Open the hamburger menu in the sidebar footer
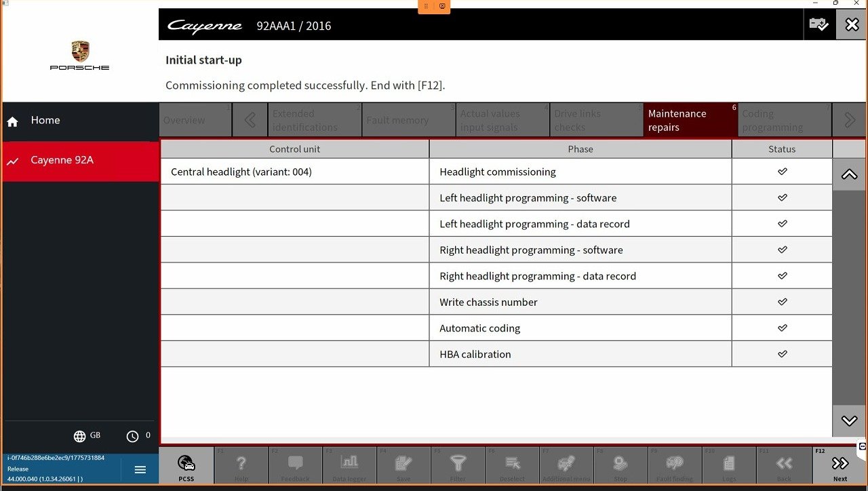 [x=140, y=469]
